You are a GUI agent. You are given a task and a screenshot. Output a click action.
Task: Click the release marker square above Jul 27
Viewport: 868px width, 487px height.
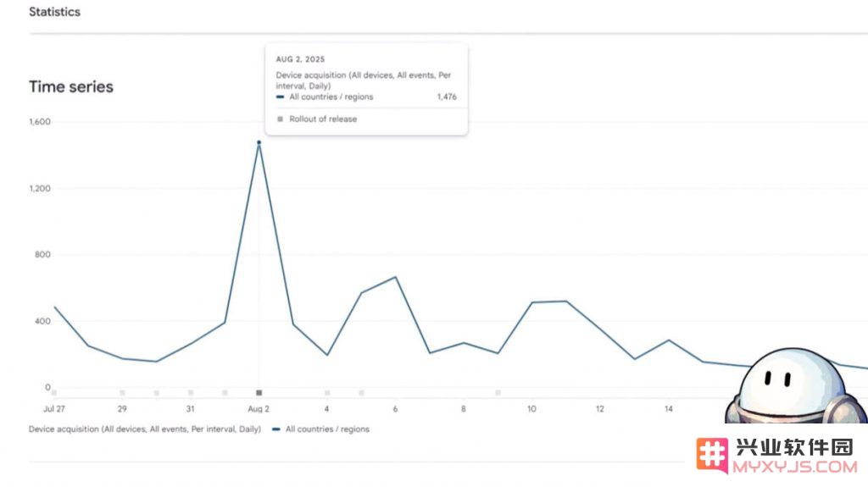click(54, 393)
